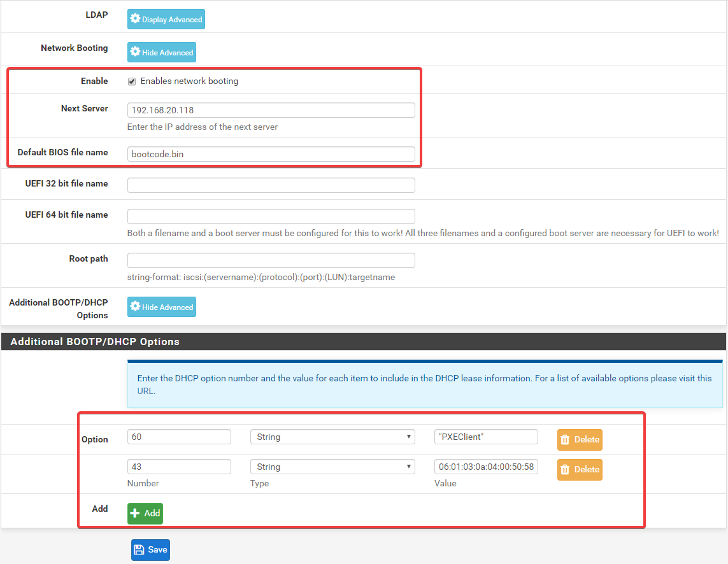Uncheck Enables network booting checkbox

(132, 81)
